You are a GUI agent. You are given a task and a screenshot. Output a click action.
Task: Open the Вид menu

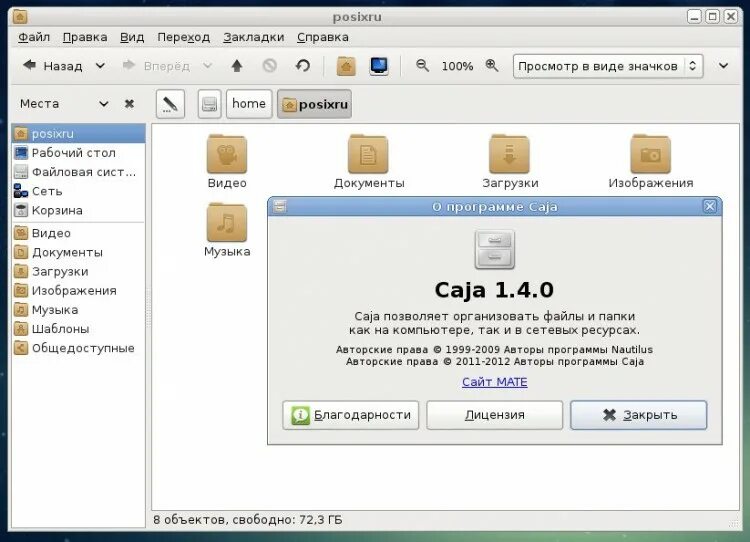click(x=132, y=37)
